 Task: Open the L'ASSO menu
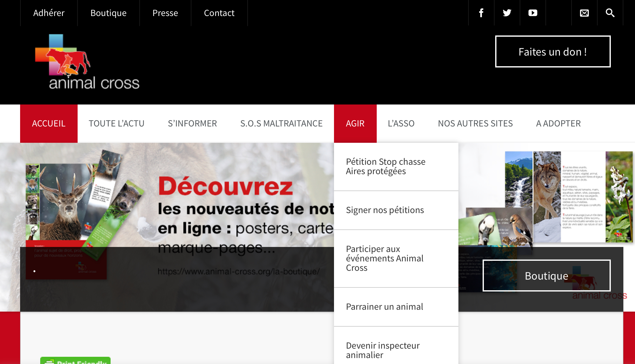(x=401, y=123)
